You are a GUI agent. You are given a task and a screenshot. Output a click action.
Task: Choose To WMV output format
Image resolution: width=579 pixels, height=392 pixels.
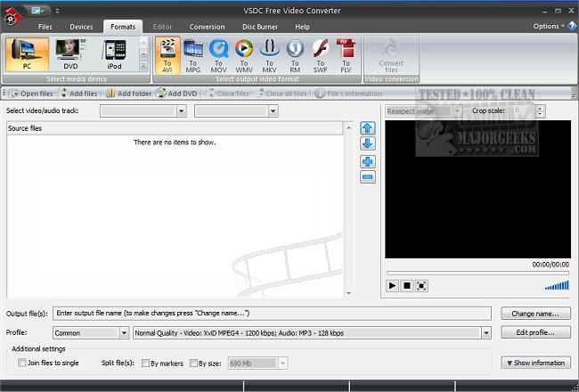click(244, 55)
